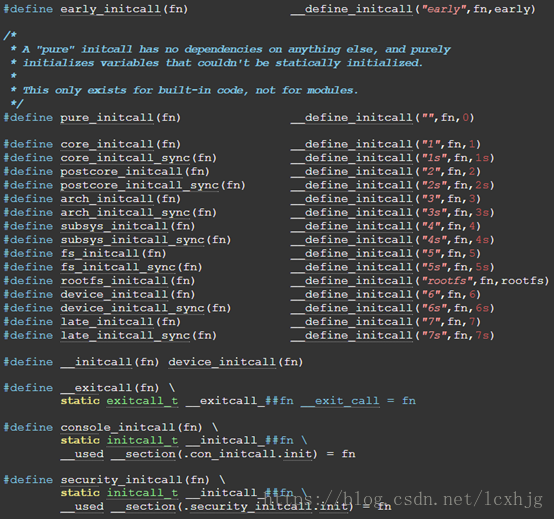This screenshot has height=519, width=554.
Task: Open the device_initcall_sync identifier
Action: (x=132, y=308)
